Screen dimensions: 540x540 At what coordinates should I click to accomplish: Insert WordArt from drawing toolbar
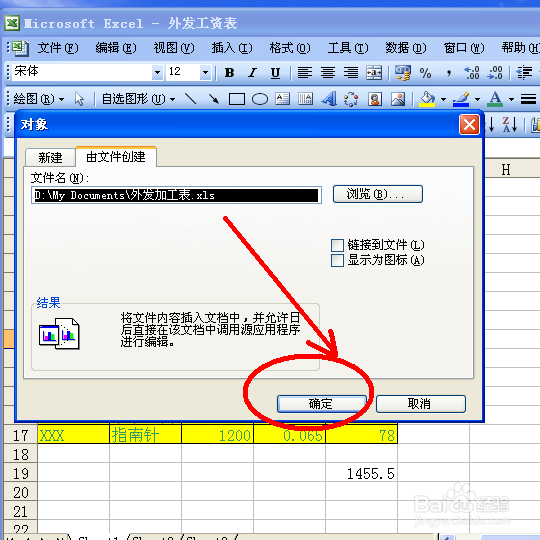coord(329,99)
